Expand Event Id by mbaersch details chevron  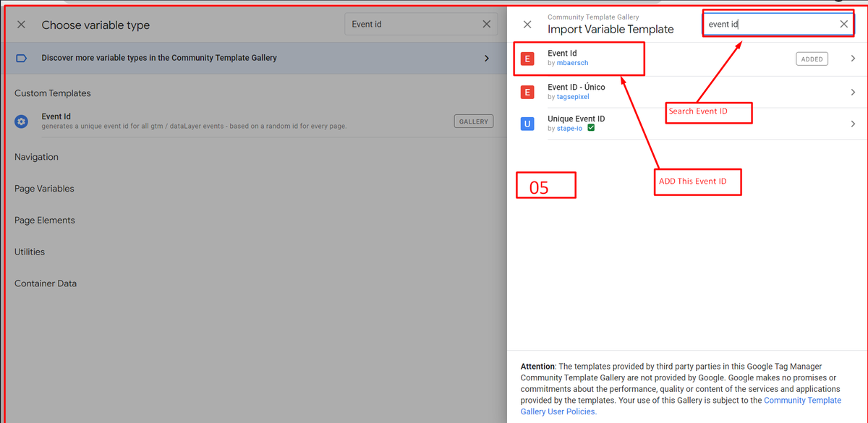[853, 59]
